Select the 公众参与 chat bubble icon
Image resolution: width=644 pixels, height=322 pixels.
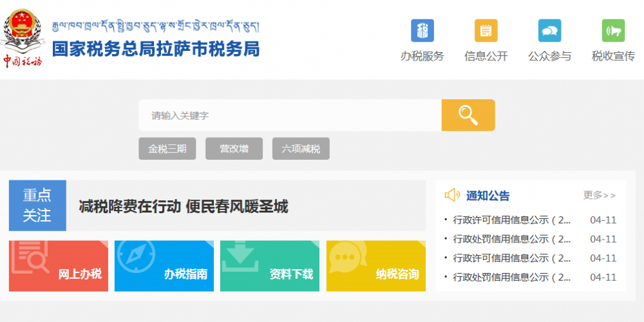(549, 31)
